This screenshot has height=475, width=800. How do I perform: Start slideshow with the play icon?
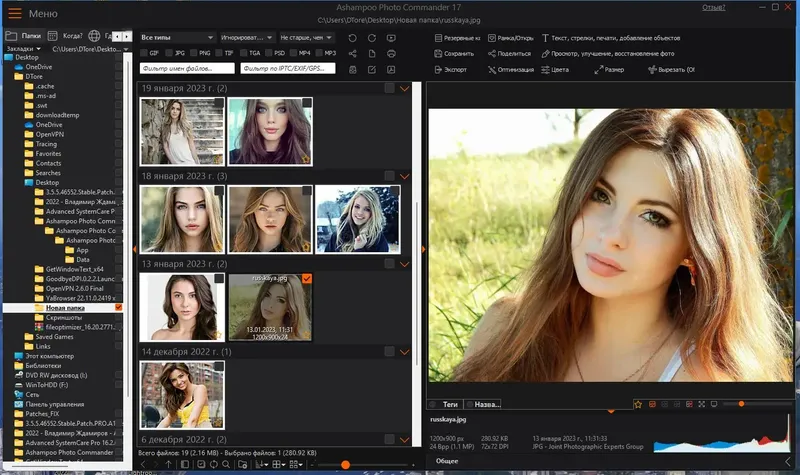390,37
